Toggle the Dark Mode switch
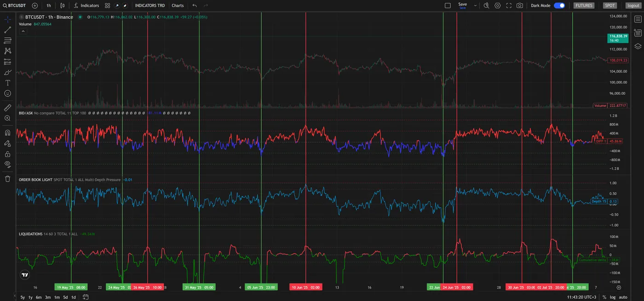 pyautogui.click(x=559, y=6)
